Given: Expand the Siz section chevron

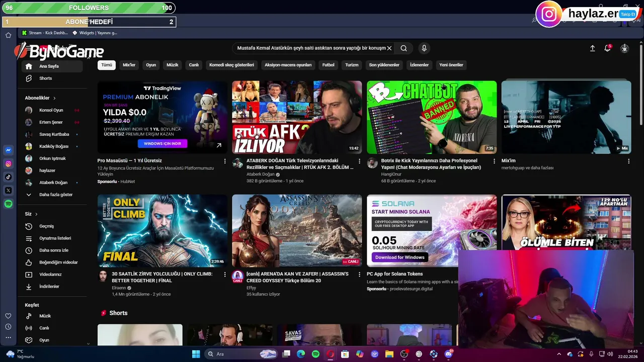Looking at the screenshot, I should click(x=36, y=214).
